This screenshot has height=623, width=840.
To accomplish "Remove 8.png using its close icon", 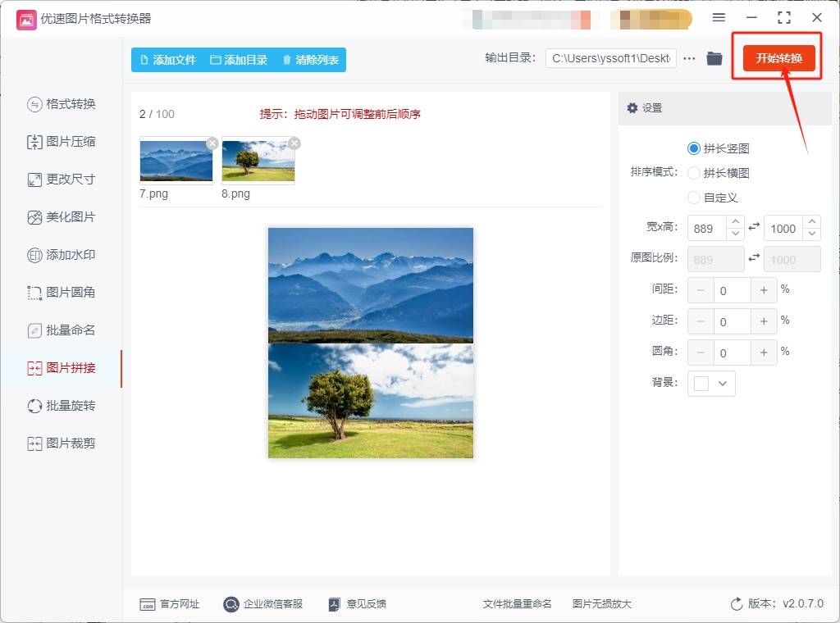I will pyautogui.click(x=294, y=143).
